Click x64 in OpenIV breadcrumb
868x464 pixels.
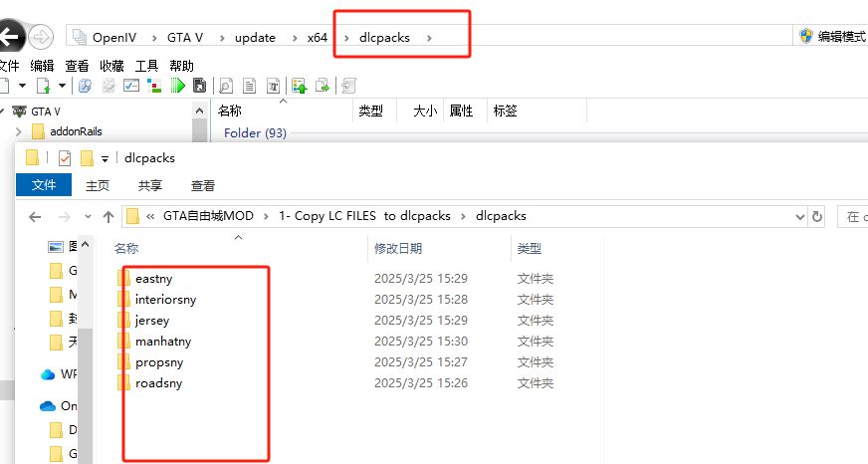318,38
